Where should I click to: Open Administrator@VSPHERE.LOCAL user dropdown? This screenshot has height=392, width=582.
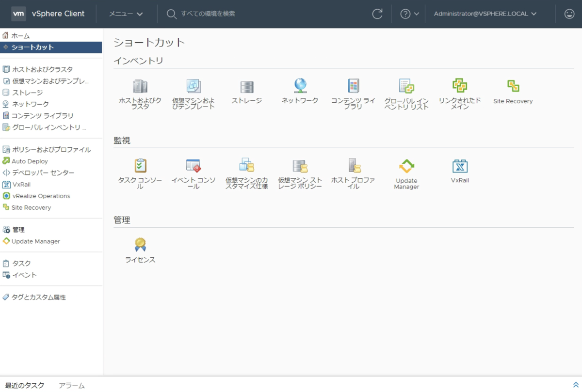pos(485,14)
